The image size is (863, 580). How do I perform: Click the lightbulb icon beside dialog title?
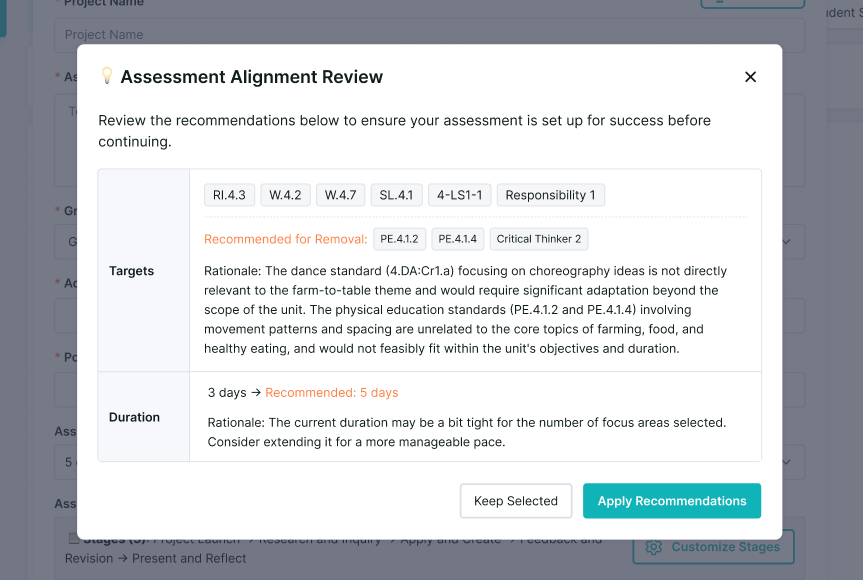(x=107, y=75)
